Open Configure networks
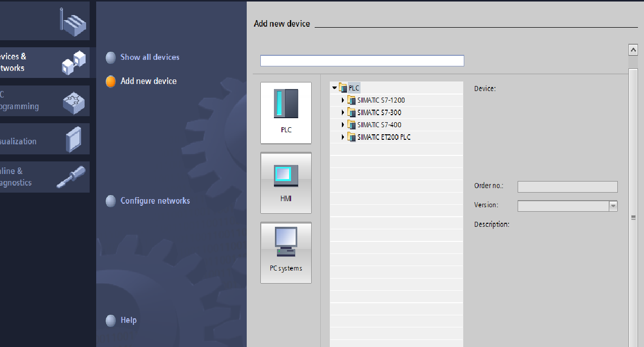 (x=155, y=201)
